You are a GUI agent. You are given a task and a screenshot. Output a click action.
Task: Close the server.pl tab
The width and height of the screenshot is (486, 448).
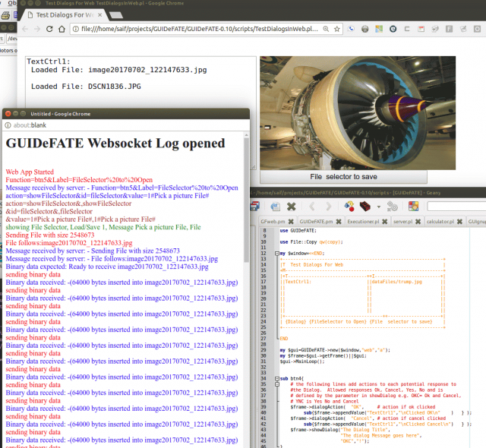[x=418, y=222]
